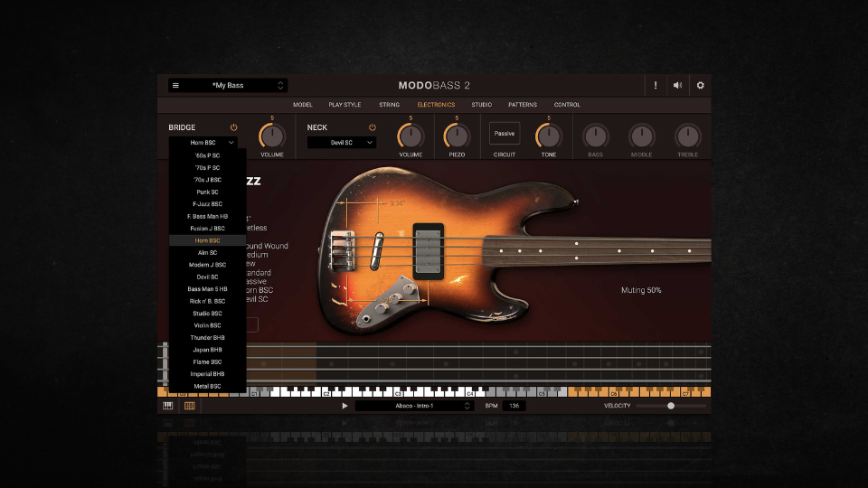868x488 pixels.
Task: Click the BPM value field 136
Action: tap(514, 406)
